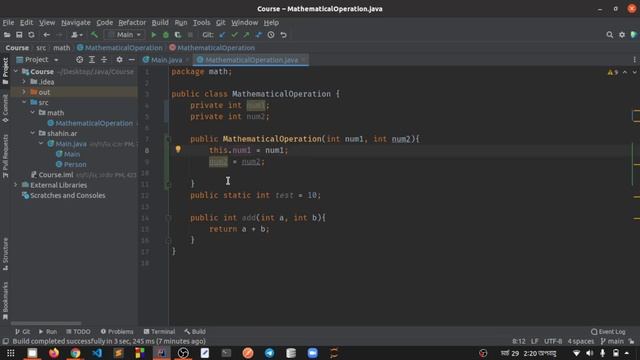Click the yellow light bulb intention icon
The width and height of the screenshot is (640, 360).
178,149
